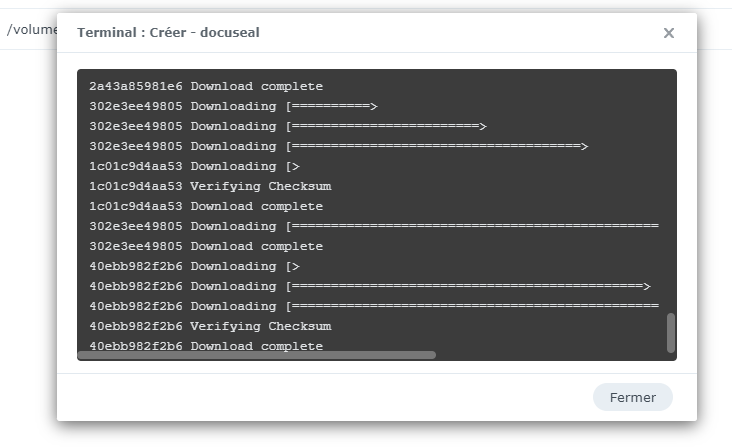Click the terminal's horizontal scrollbar thumb

tap(257, 354)
